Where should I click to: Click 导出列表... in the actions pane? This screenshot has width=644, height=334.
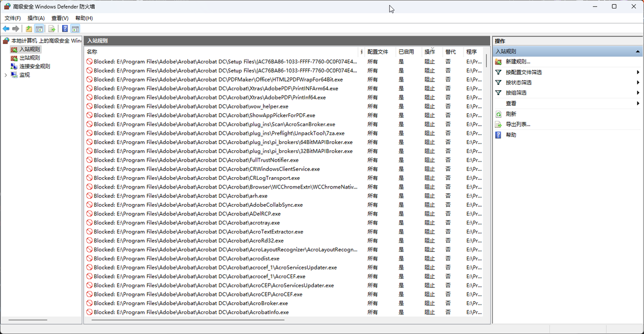coord(517,124)
